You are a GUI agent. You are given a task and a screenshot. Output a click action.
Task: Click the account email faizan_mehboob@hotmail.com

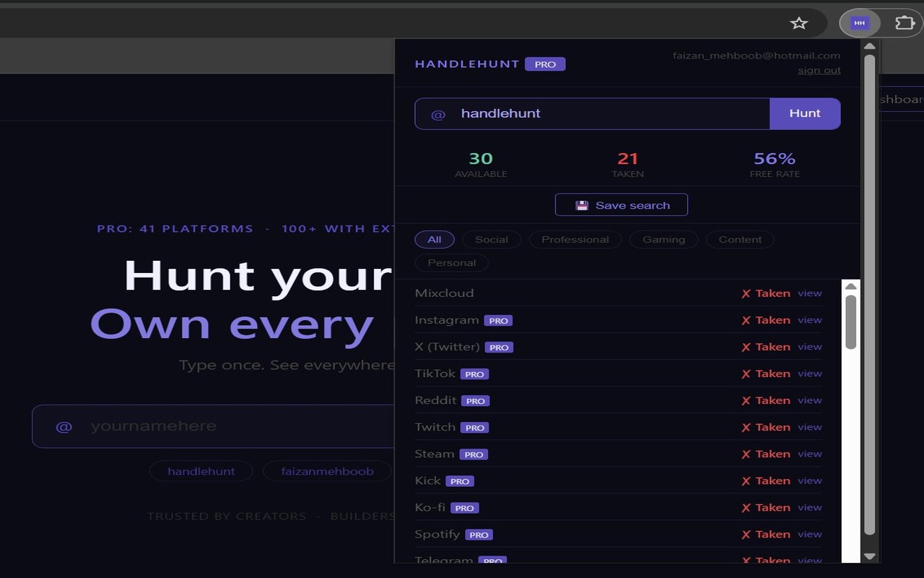pos(757,56)
